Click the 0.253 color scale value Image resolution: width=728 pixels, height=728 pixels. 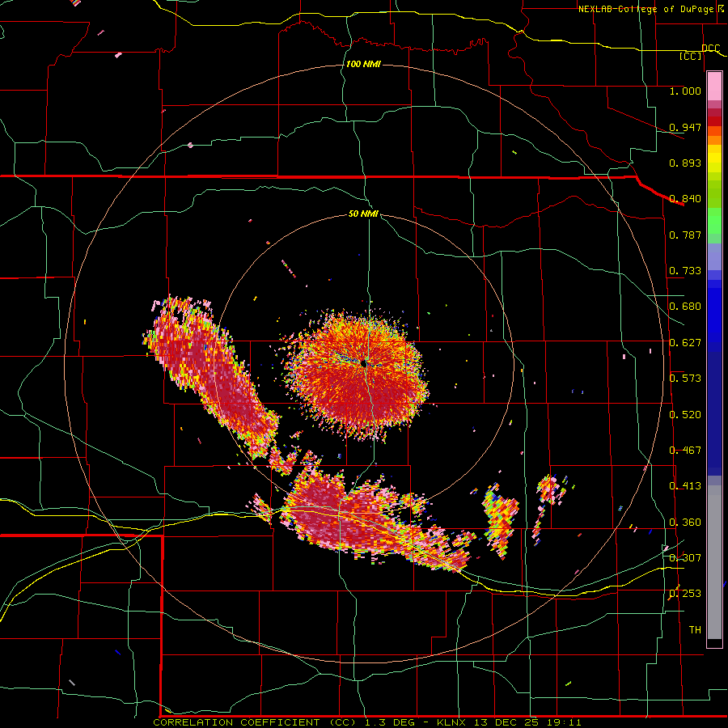[685, 594]
